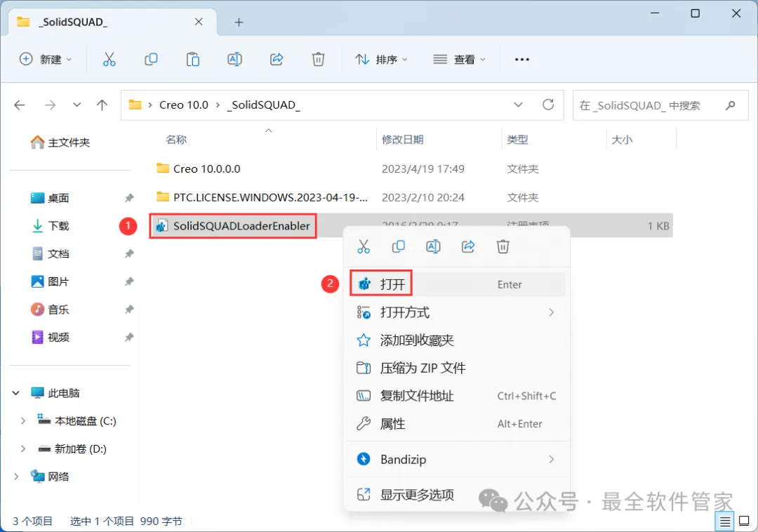Open 桌面 in the sidebar
The image size is (758, 532).
pyautogui.click(x=51, y=198)
